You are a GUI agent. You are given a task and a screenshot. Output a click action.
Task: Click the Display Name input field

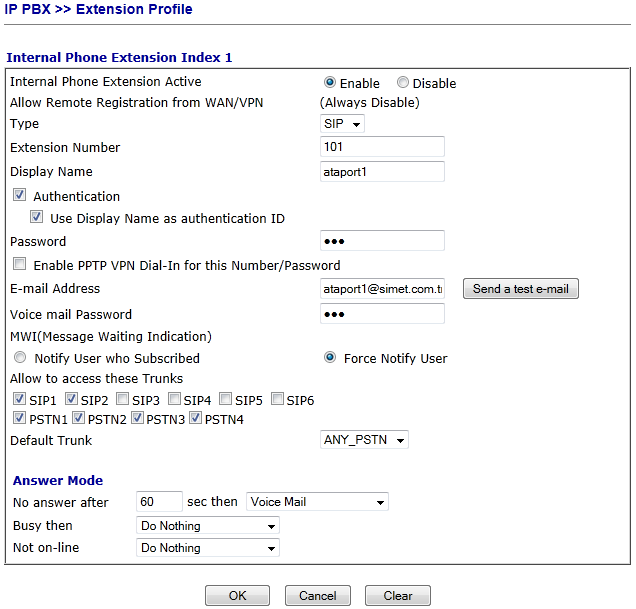[382, 171]
